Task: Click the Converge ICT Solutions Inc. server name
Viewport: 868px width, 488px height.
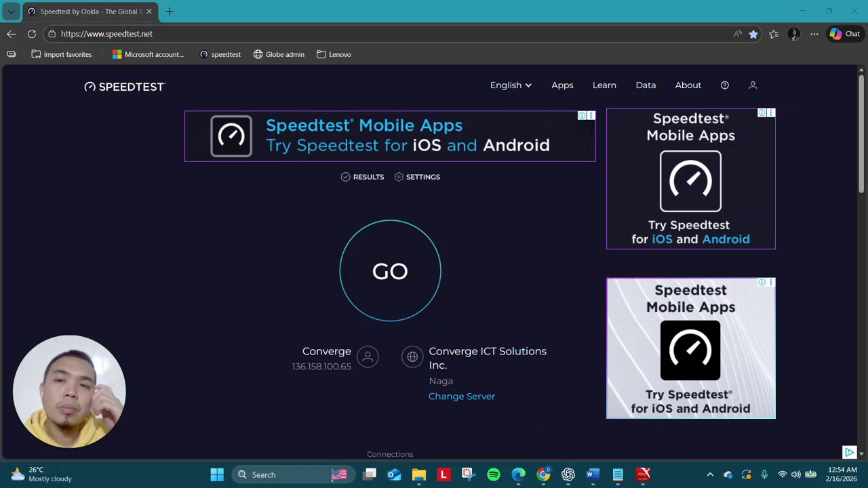Action: pos(488,358)
